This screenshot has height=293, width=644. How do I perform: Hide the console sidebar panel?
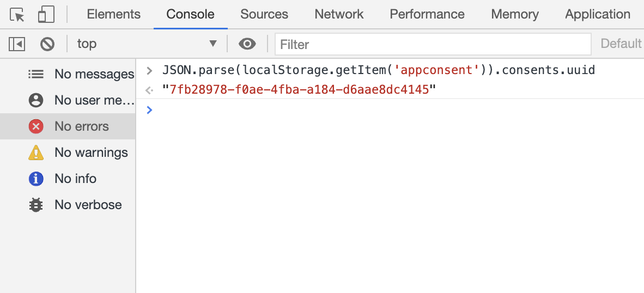point(17,44)
